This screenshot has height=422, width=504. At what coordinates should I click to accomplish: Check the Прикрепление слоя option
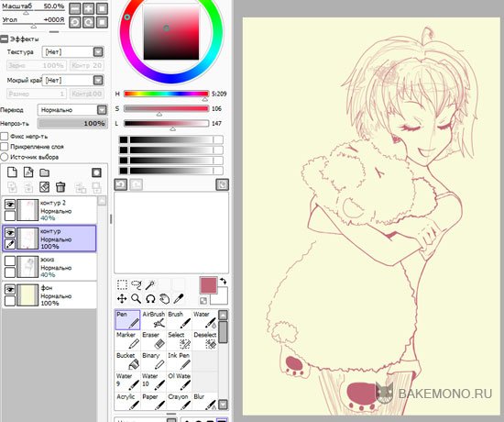5,147
